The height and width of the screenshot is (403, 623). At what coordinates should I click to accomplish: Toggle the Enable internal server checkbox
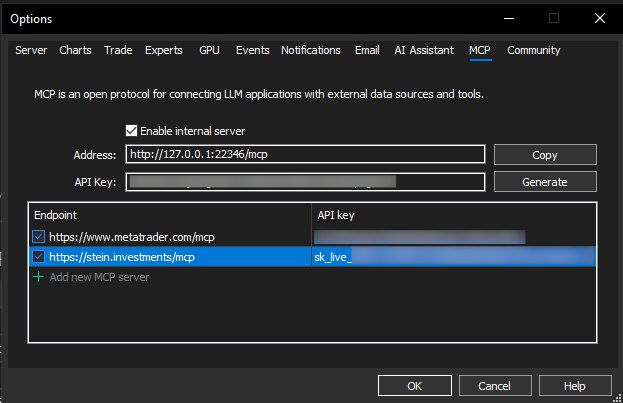tap(132, 131)
